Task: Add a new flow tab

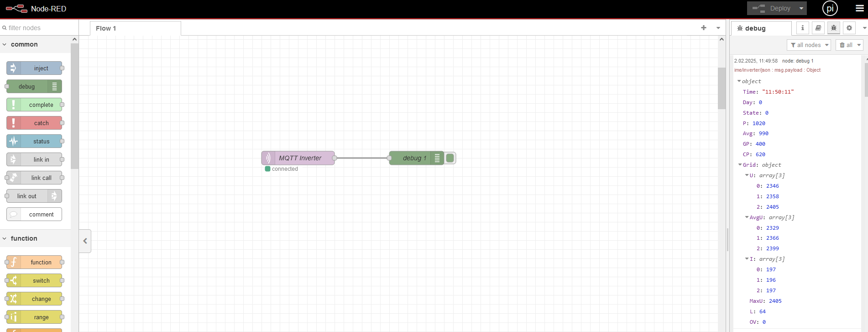Action: coord(704,28)
